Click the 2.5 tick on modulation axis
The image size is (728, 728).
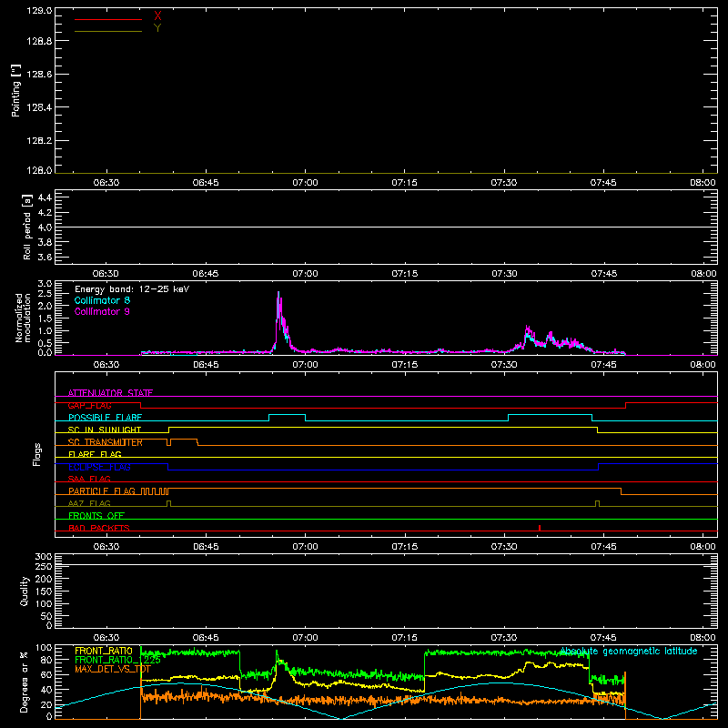(x=45, y=294)
